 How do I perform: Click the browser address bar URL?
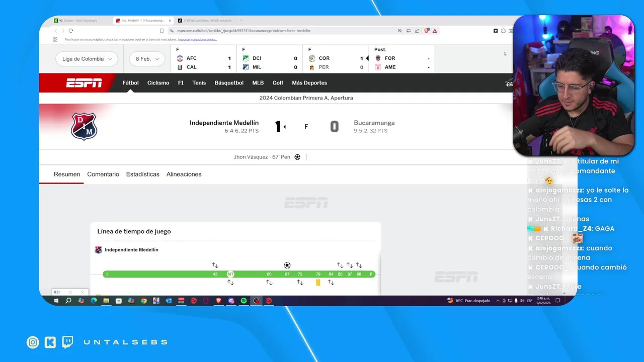click(x=244, y=31)
